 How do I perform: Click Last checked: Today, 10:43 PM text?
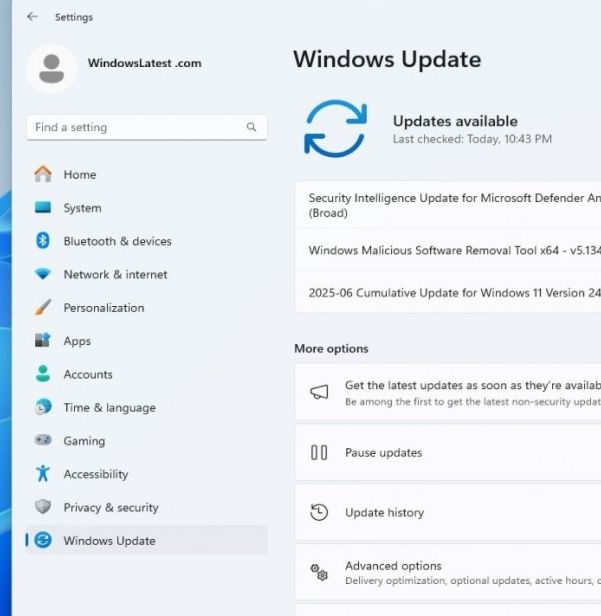pyautogui.click(x=472, y=139)
